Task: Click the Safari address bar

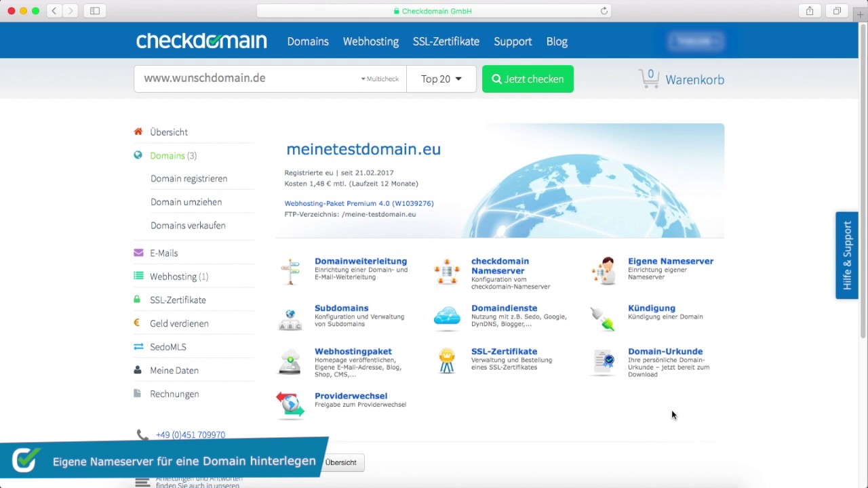Action: (x=433, y=11)
